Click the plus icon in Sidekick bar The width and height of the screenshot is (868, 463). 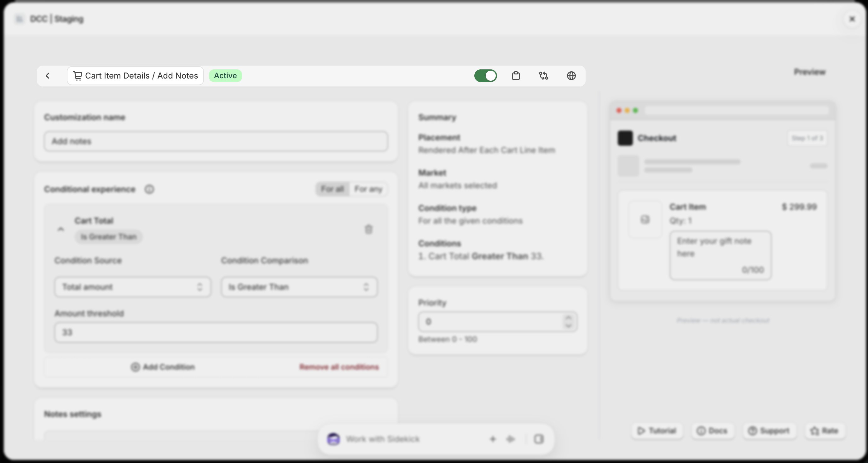click(493, 439)
